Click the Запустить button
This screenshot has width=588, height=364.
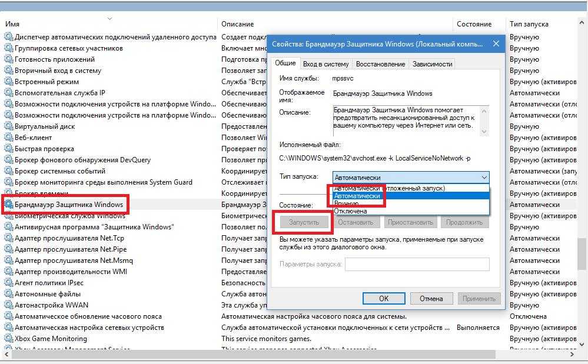point(304,222)
